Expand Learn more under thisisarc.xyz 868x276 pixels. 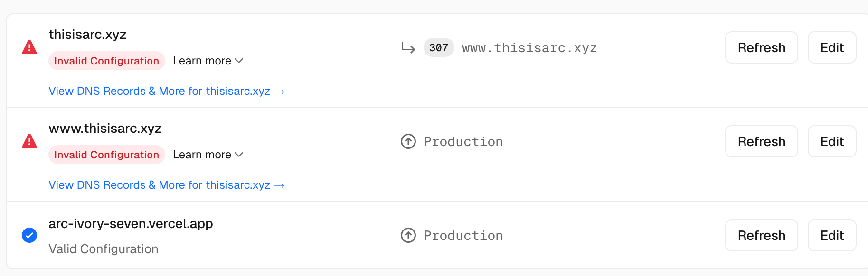[208, 61]
